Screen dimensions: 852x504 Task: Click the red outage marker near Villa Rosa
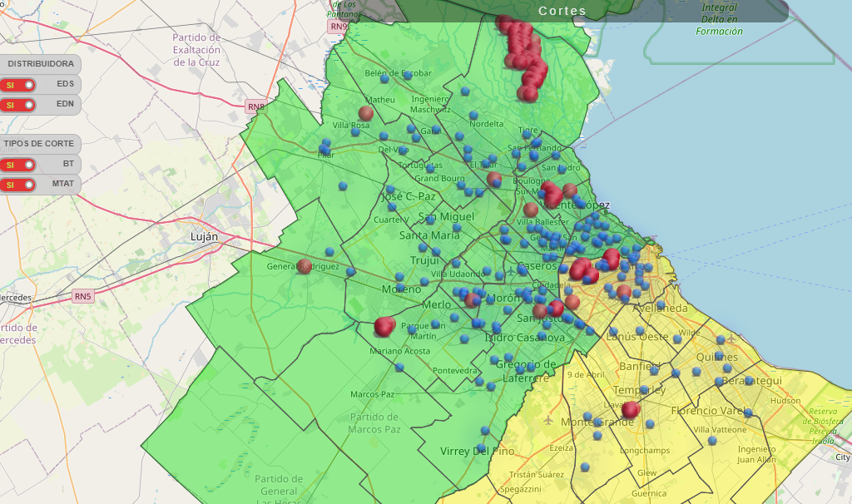365,113
